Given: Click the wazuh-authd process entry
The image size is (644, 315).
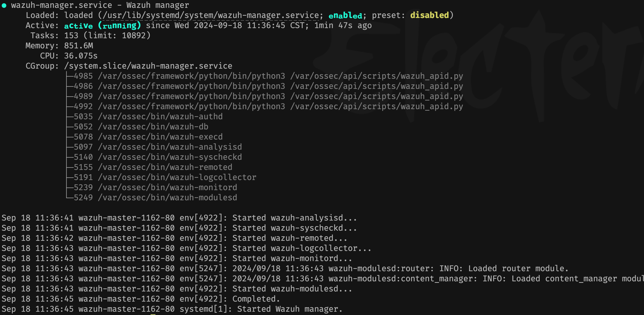Looking at the screenshot, I should point(160,116).
